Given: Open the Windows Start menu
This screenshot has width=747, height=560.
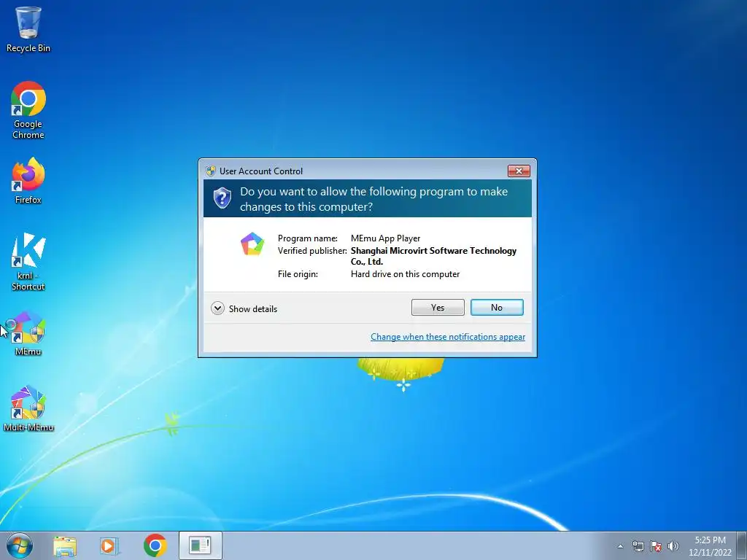Looking at the screenshot, I should pos(20,545).
